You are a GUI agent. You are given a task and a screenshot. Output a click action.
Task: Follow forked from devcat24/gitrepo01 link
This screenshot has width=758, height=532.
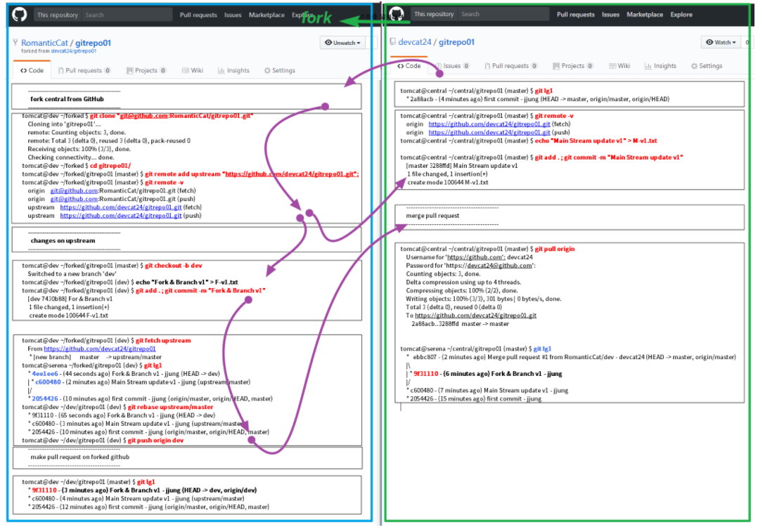73,51
